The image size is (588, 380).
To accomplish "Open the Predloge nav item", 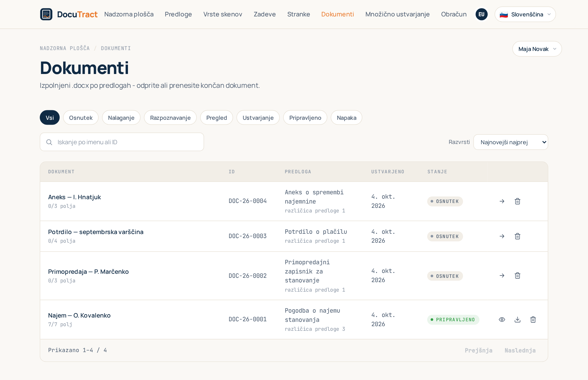I will pyautogui.click(x=178, y=14).
